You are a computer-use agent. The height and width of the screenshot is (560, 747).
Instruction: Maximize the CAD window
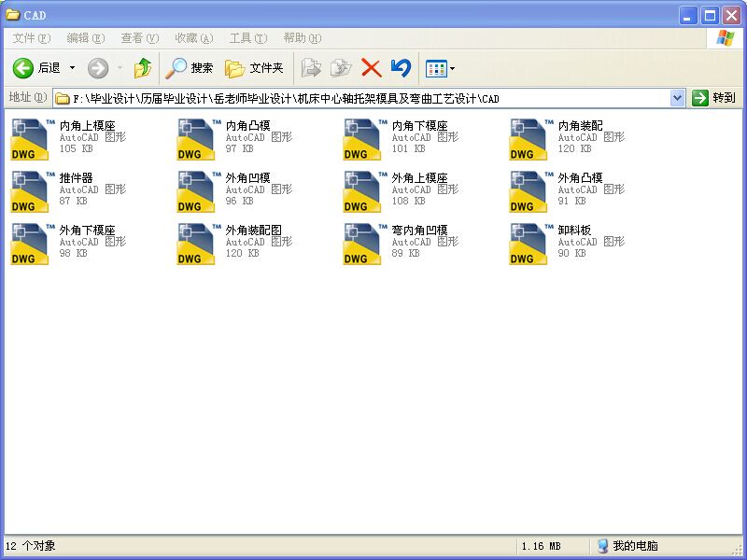(710, 16)
